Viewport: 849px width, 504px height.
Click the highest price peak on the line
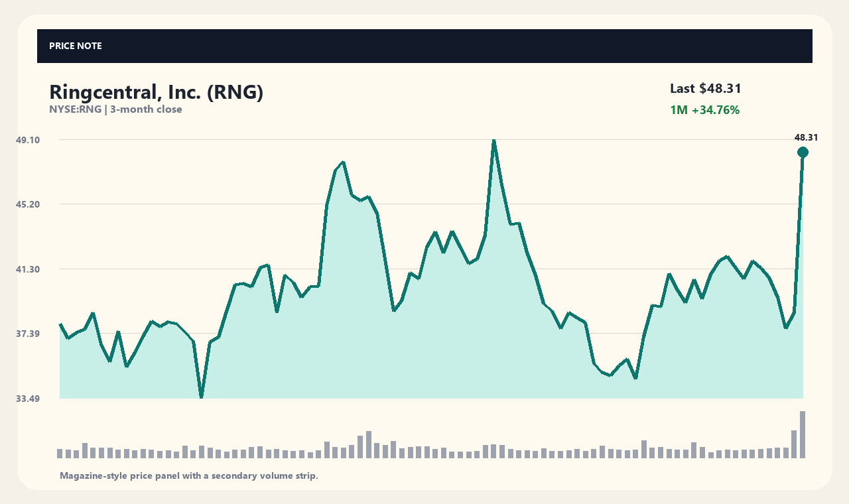pos(493,141)
